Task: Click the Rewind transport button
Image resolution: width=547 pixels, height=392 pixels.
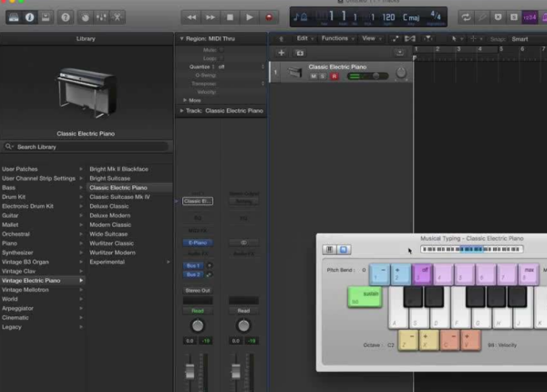Action: [x=191, y=17]
